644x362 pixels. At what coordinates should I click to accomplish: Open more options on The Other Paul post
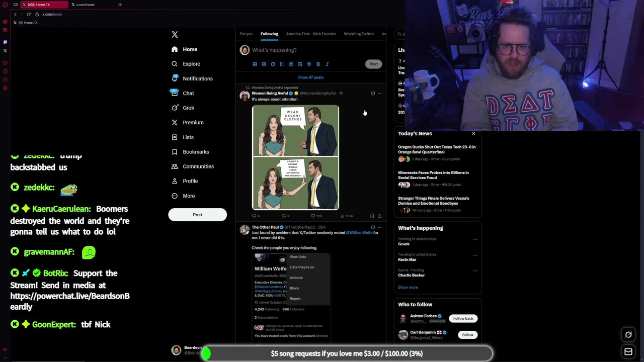[x=379, y=227]
